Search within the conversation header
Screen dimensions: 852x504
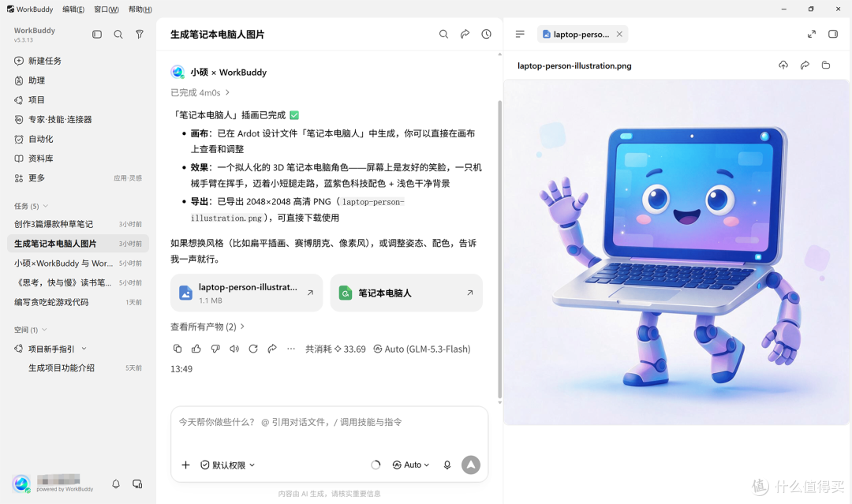pyautogui.click(x=443, y=34)
